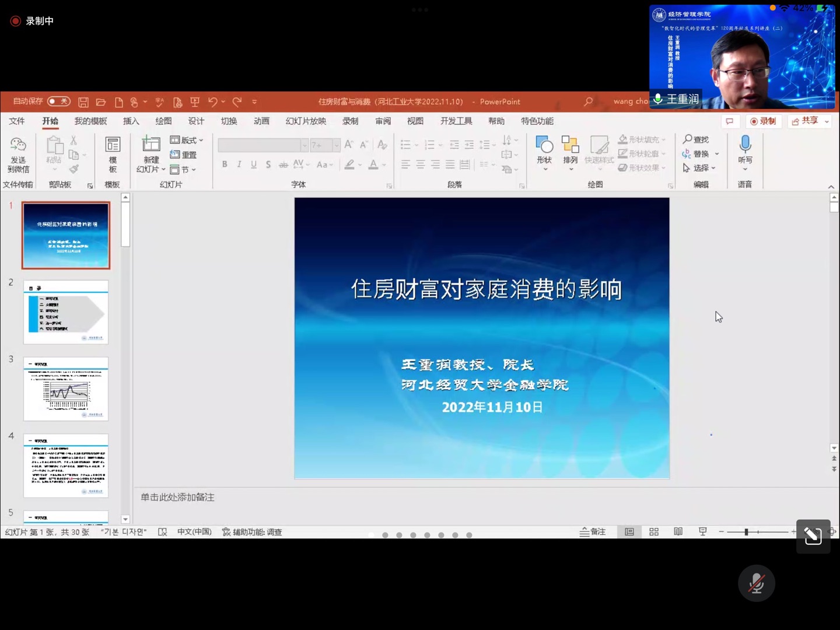Open the Dictate (听写) voice tool

745,152
